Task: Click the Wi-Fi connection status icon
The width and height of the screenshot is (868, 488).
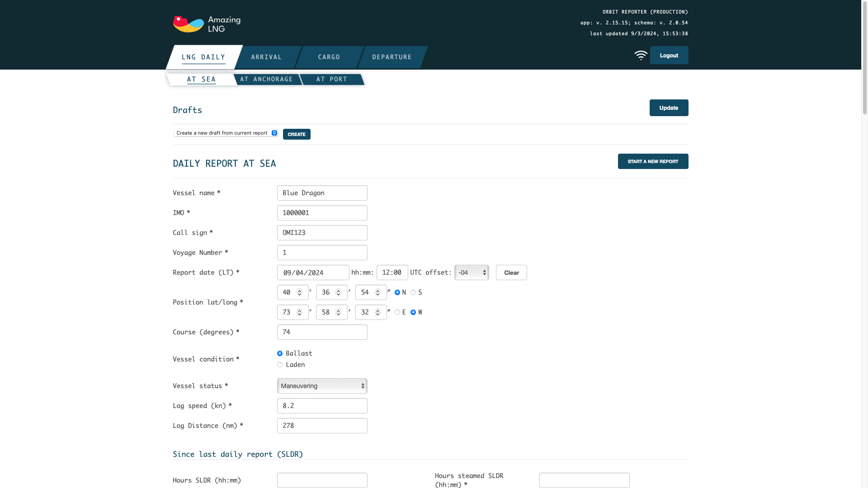Action: pyautogui.click(x=641, y=55)
